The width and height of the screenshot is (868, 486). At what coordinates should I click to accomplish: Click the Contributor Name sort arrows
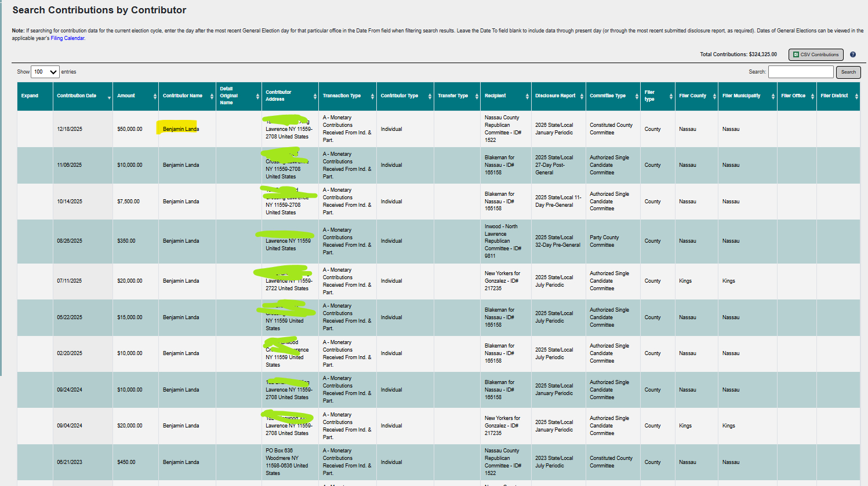pos(212,96)
